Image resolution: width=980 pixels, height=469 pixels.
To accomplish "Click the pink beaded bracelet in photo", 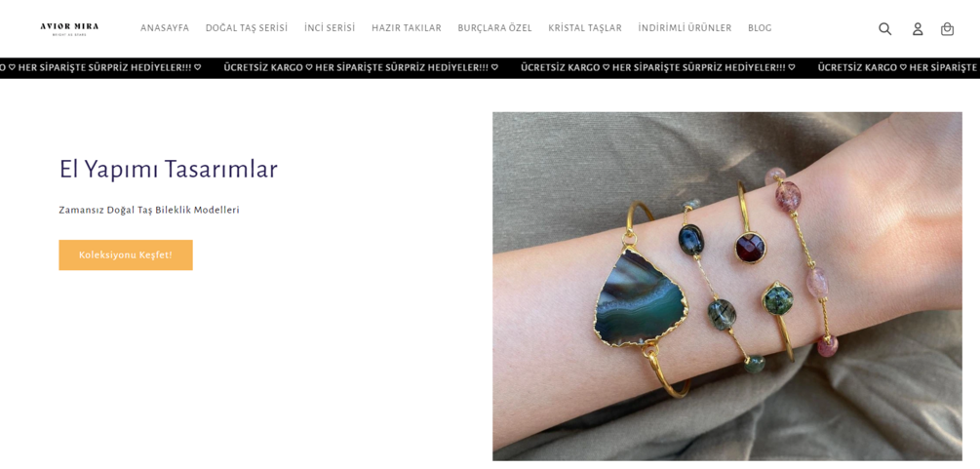I will (804, 261).
